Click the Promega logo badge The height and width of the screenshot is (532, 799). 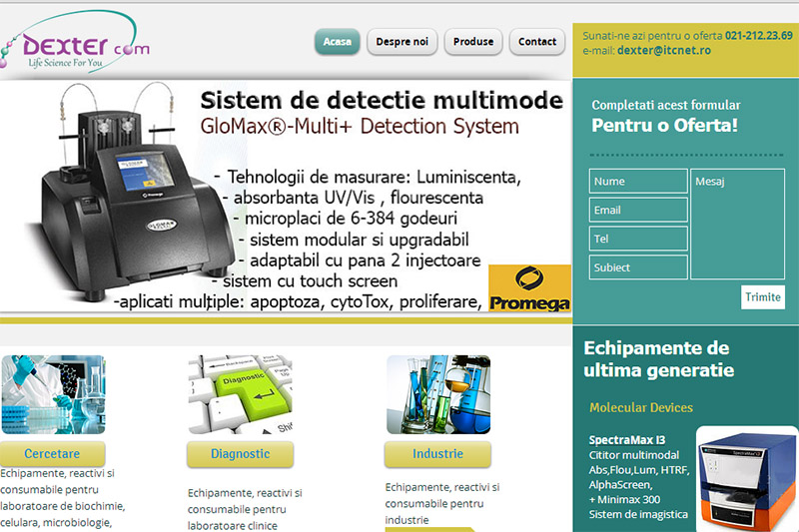pos(529,289)
